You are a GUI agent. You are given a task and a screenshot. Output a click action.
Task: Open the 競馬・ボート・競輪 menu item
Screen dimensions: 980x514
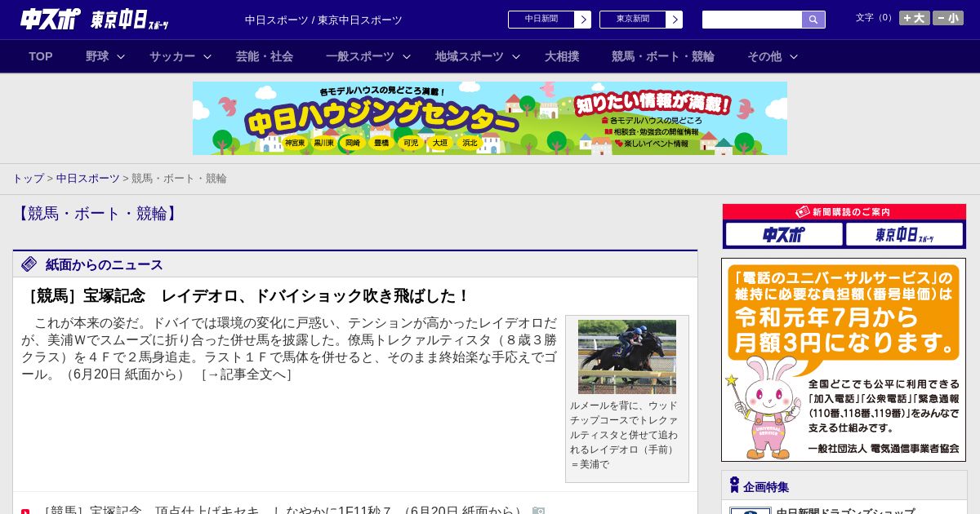pyautogui.click(x=663, y=56)
